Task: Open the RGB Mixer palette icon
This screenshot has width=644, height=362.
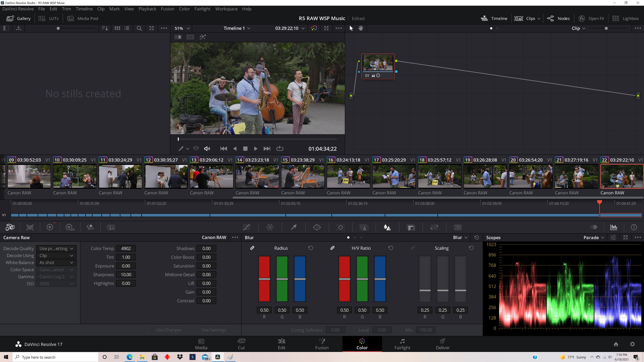Action: pos(90,227)
